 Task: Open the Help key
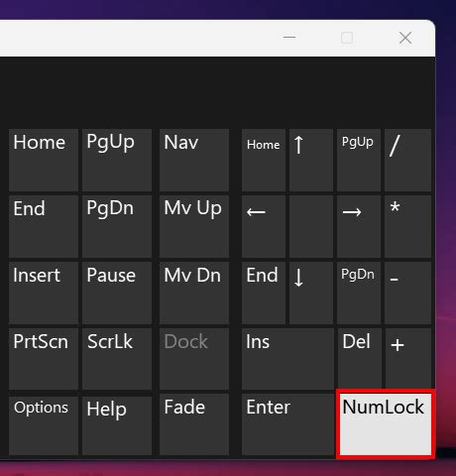point(117,425)
